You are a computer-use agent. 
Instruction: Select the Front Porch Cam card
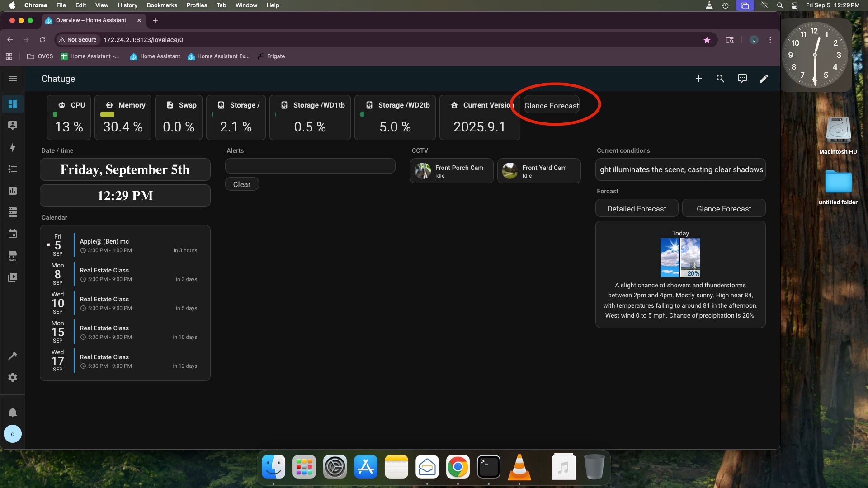point(451,171)
